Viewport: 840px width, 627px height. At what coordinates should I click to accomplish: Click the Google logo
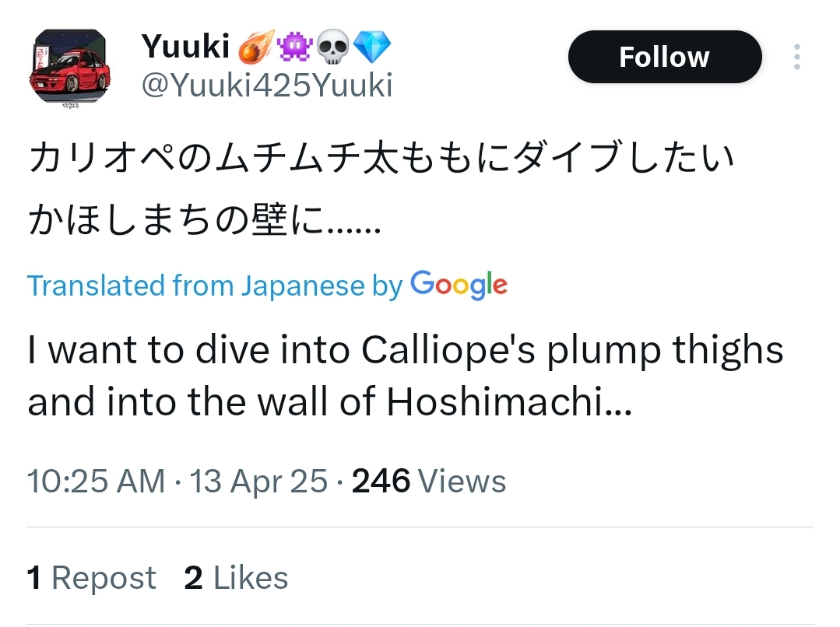tap(459, 285)
